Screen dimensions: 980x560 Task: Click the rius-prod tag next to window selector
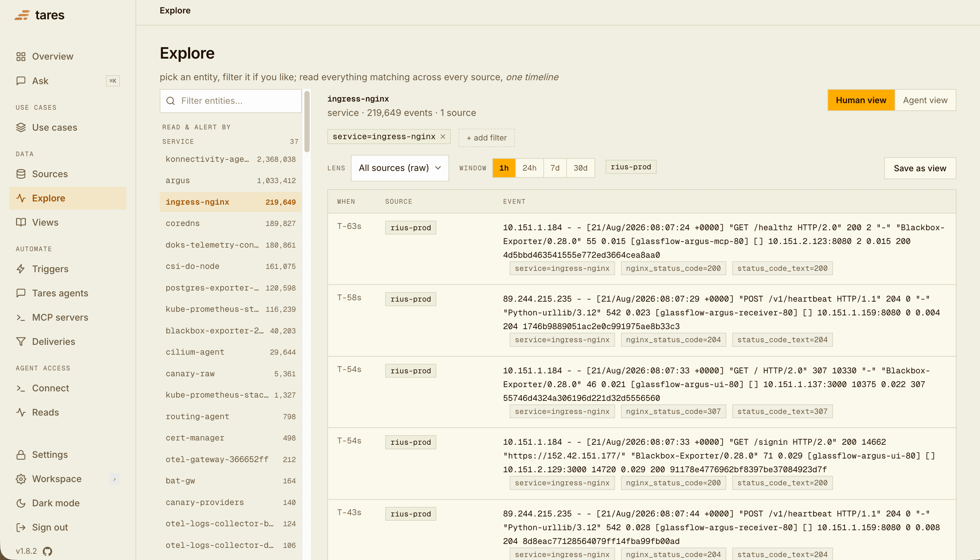[631, 167]
